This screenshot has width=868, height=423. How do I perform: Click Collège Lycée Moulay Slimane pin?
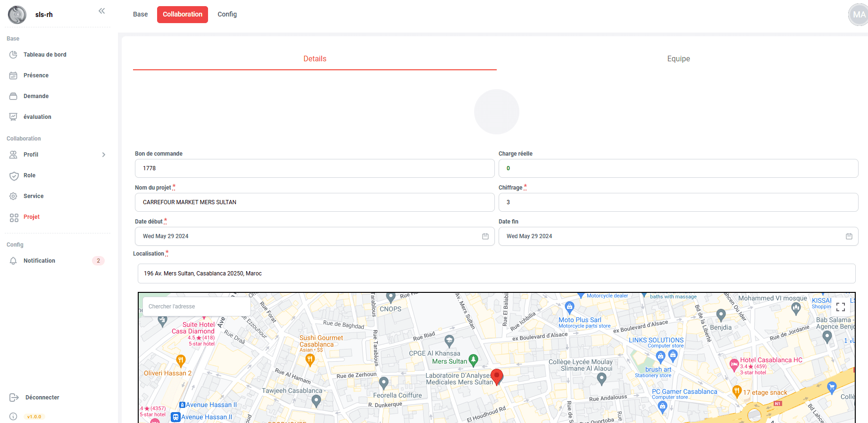[601, 378]
